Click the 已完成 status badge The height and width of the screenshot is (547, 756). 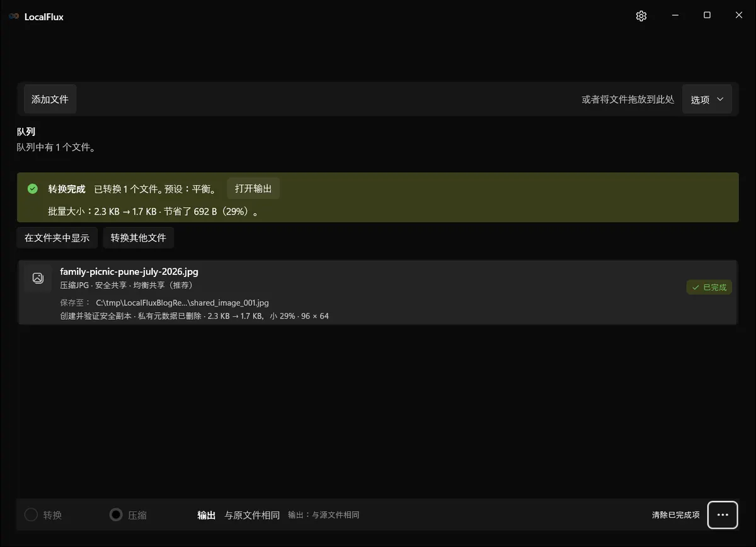click(709, 288)
